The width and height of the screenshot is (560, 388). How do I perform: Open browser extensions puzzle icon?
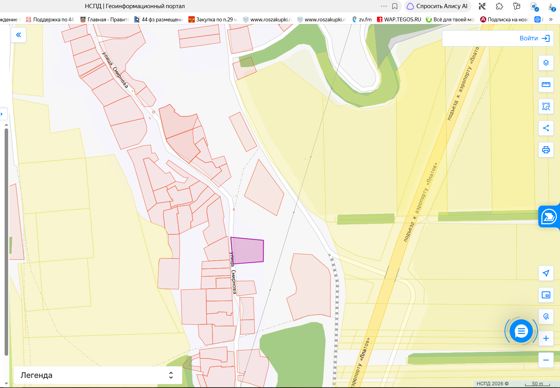click(x=499, y=6)
